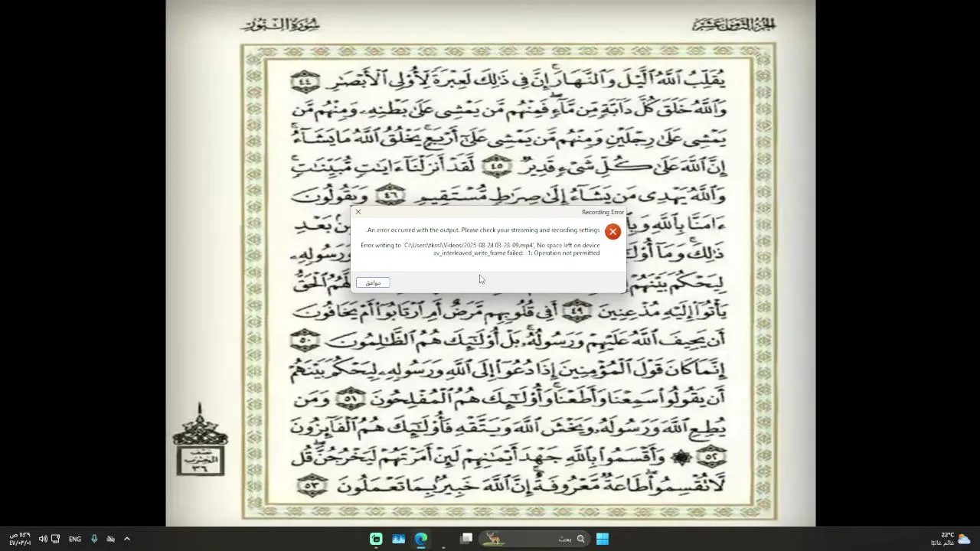Open the network icon in system tray
The image size is (980, 551).
click(55, 539)
